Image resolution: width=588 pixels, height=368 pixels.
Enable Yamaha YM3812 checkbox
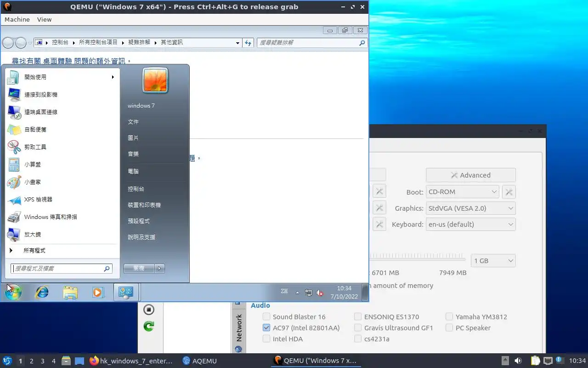coord(449,316)
